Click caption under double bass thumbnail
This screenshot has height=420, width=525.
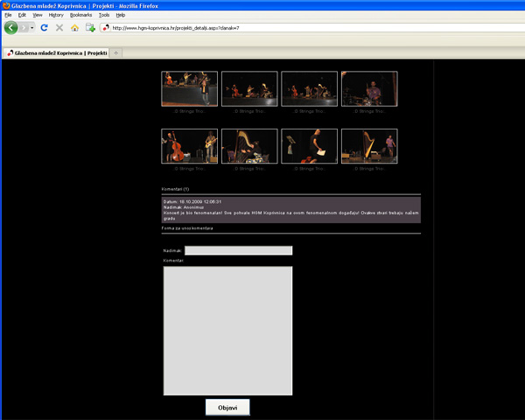[190, 169]
